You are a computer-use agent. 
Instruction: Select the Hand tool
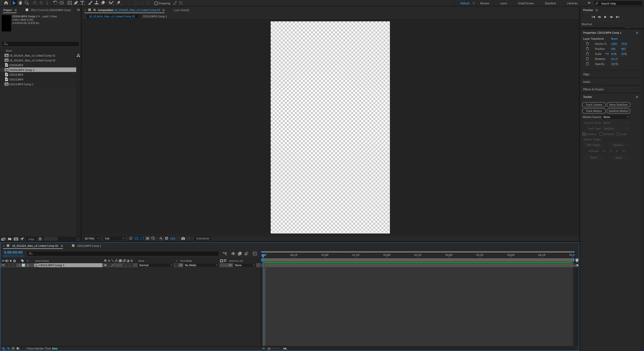pyautogui.click(x=20, y=3)
